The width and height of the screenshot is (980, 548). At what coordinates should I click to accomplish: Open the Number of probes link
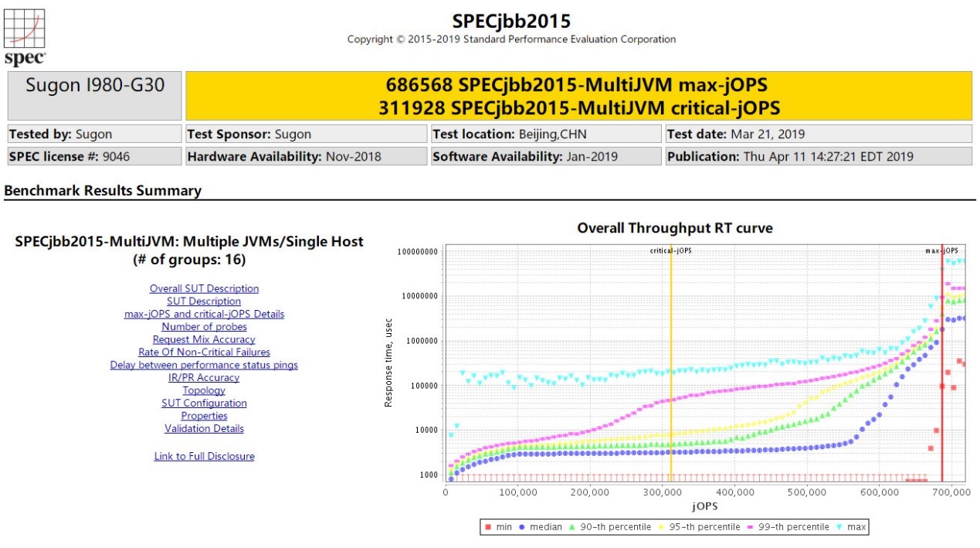[204, 327]
